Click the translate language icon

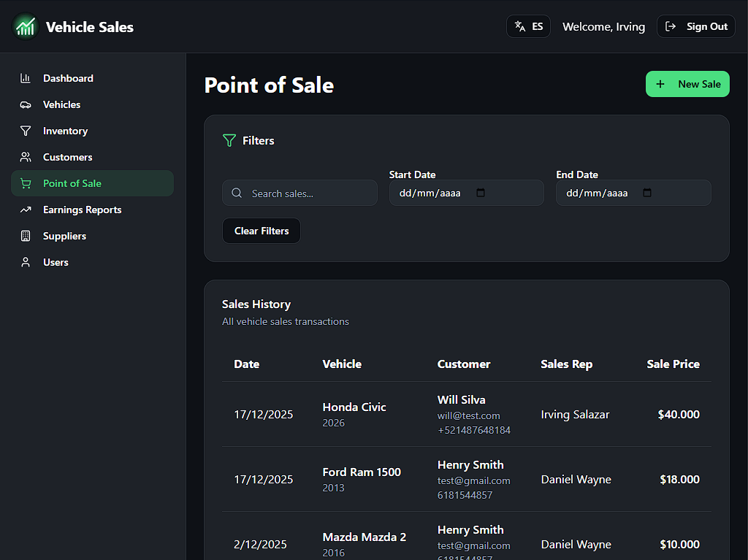(520, 27)
